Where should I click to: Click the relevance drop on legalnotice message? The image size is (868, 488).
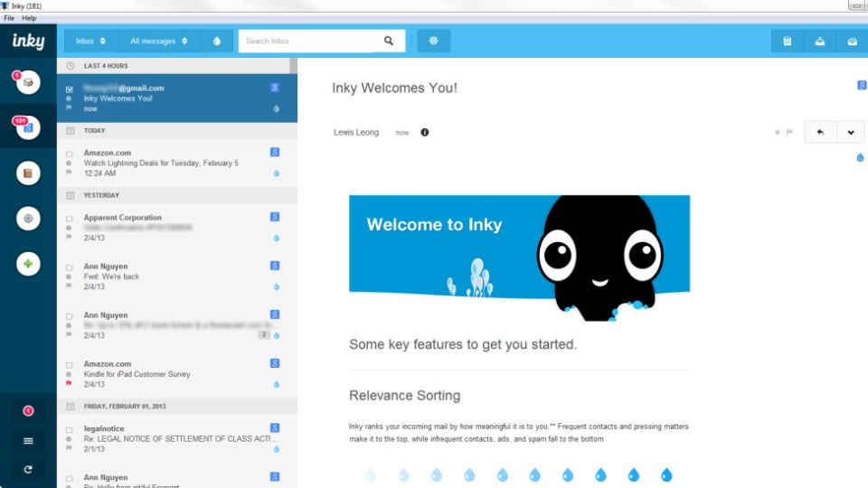pos(277,449)
